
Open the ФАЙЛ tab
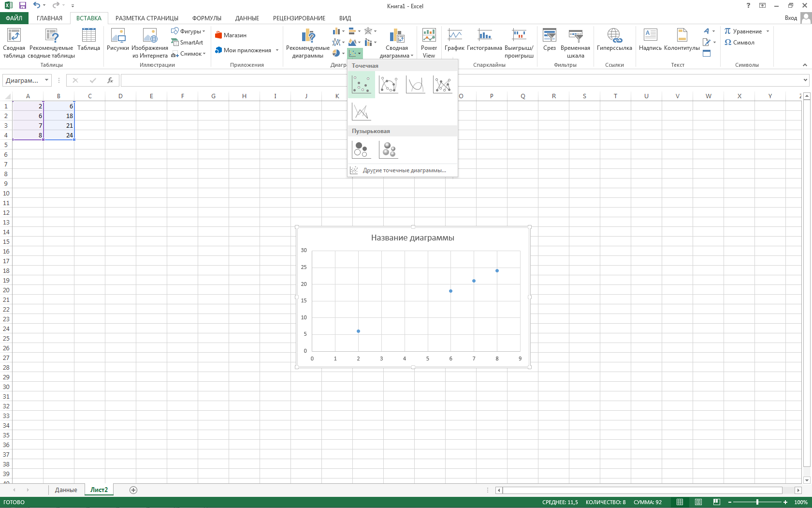[14, 18]
